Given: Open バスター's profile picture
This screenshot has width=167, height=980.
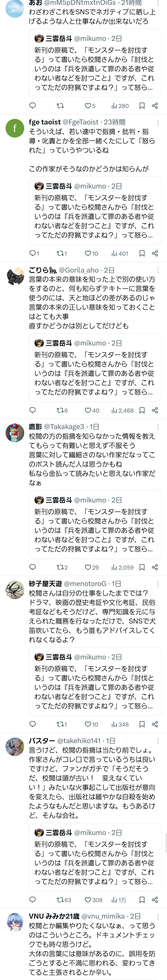Looking at the screenshot, I should (15, 746).
